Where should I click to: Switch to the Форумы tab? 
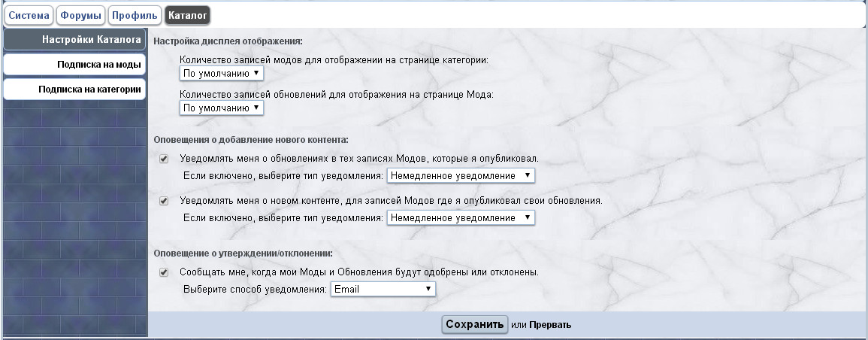pyautogui.click(x=81, y=16)
